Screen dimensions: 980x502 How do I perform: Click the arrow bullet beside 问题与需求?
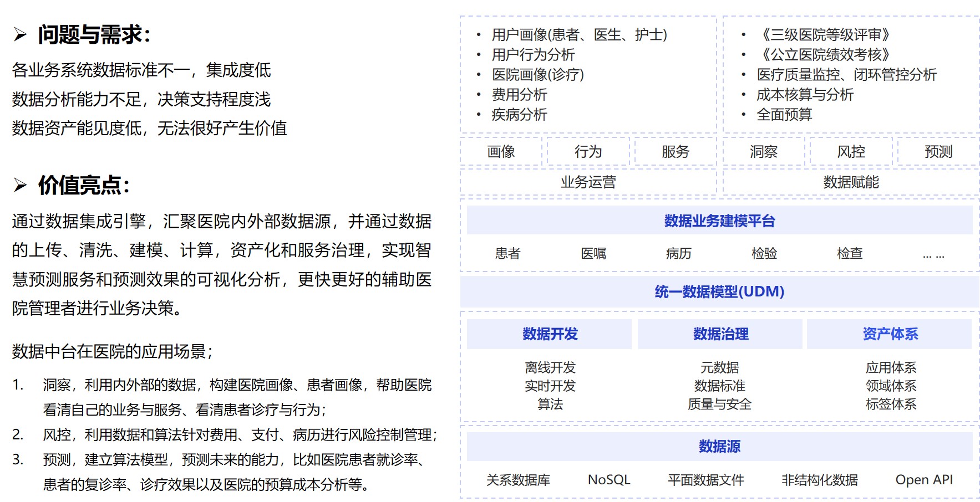(20, 35)
